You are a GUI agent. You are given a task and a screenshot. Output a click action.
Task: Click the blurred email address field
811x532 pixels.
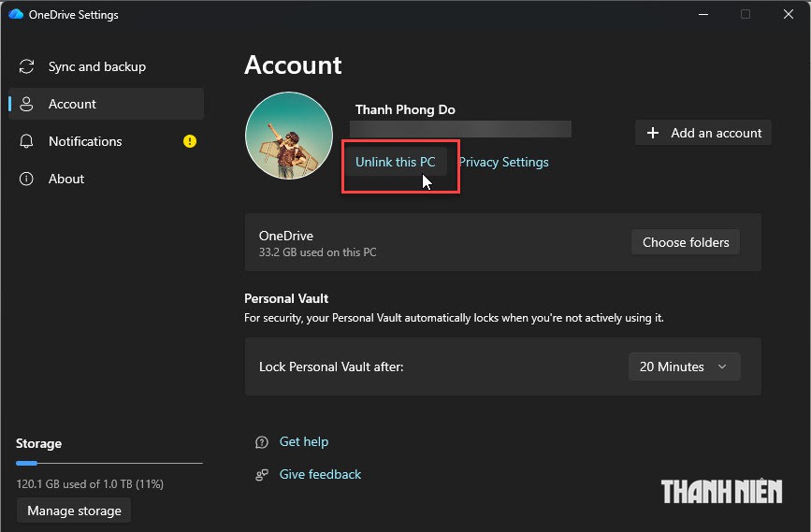(460, 129)
